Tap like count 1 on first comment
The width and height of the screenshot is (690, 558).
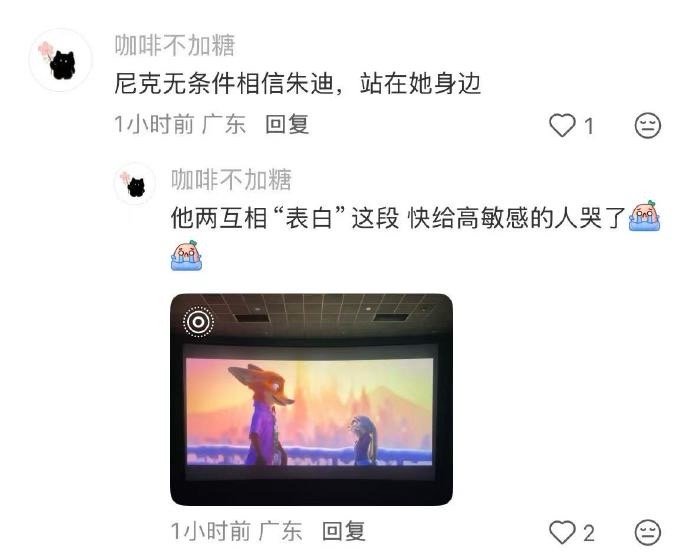(589, 126)
